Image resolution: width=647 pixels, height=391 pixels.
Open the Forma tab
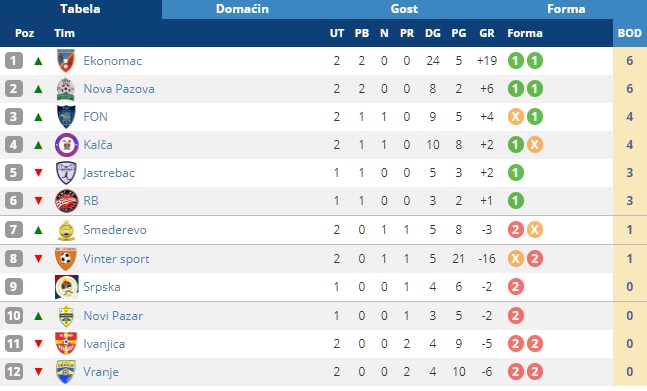[x=566, y=9]
